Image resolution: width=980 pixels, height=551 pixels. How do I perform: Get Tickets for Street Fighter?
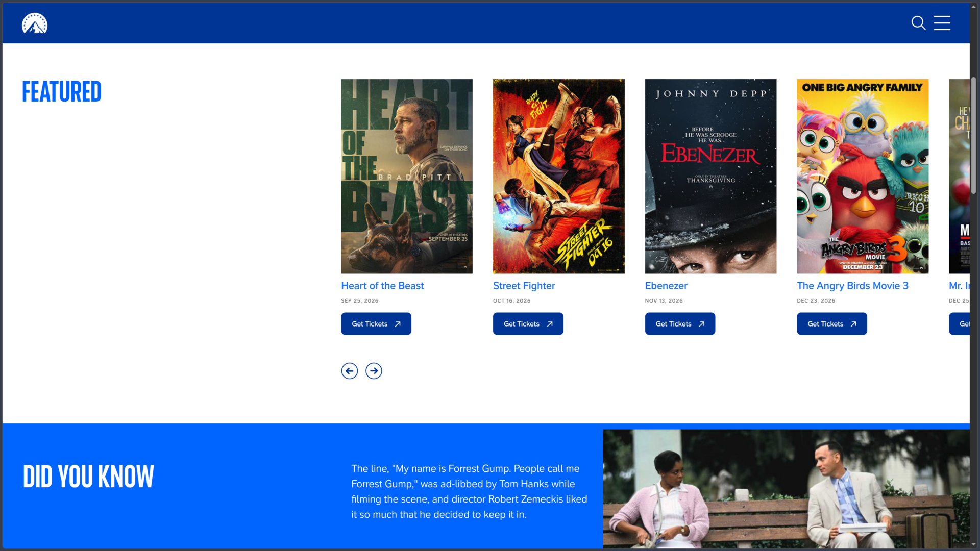(x=528, y=324)
